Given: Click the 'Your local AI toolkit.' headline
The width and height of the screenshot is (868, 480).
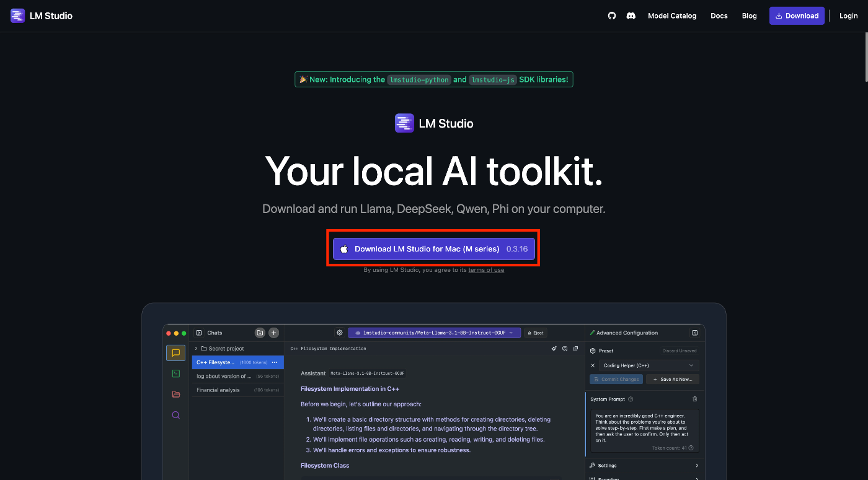Looking at the screenshot, I should [x=434, y=170].
